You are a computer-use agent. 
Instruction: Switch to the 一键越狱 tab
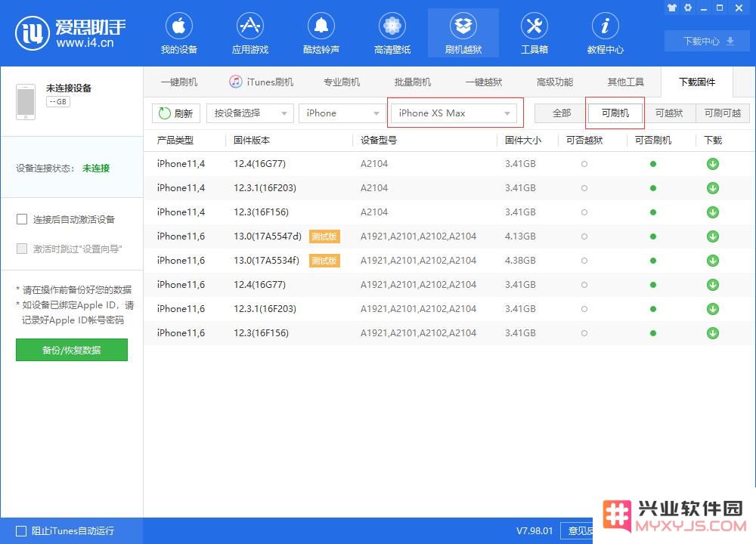click(x=484, y=82)
